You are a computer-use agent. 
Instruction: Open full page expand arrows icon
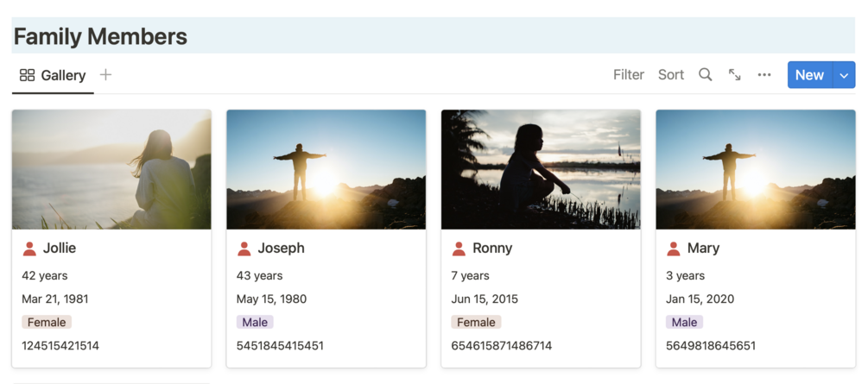(x=735, y=75)
